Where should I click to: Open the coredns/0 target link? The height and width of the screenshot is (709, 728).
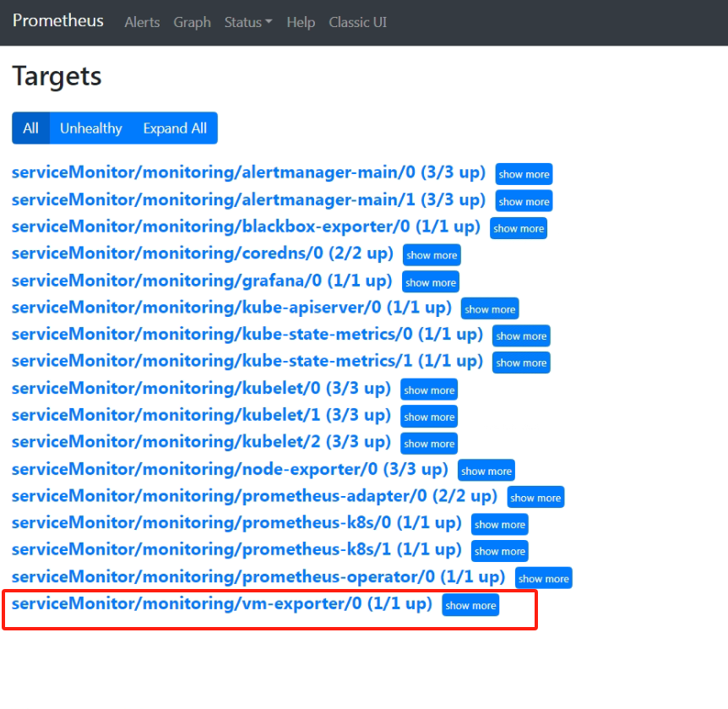coord(203,254)
